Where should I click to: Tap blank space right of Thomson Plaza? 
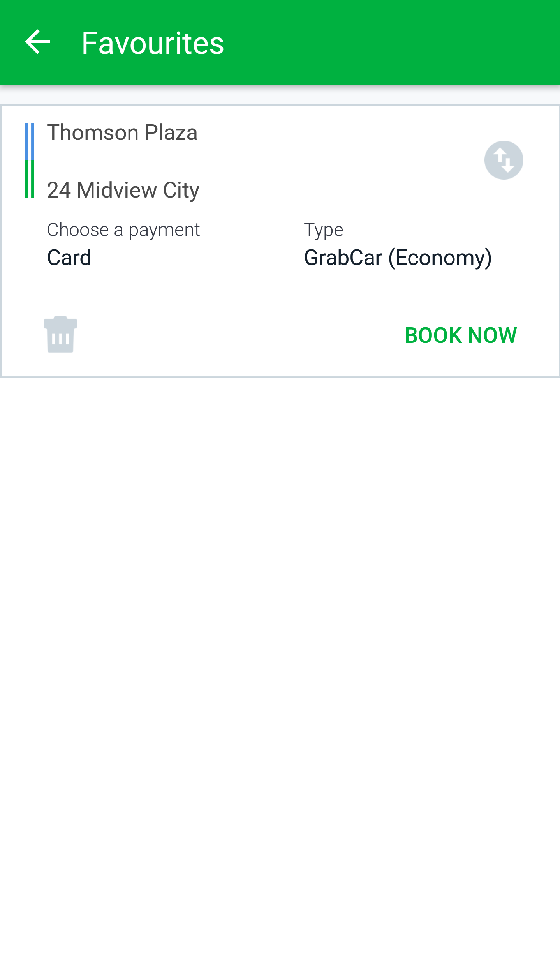[331, 132]
